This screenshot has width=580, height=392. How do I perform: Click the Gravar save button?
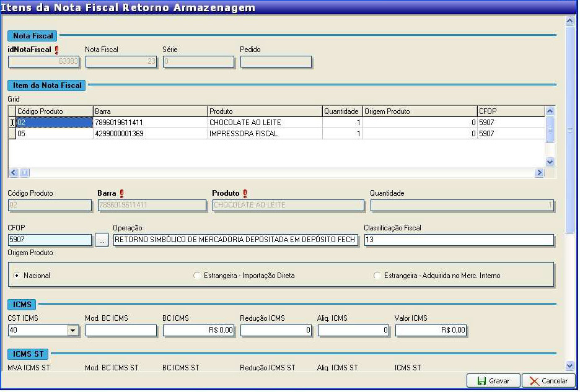(493, 381)
